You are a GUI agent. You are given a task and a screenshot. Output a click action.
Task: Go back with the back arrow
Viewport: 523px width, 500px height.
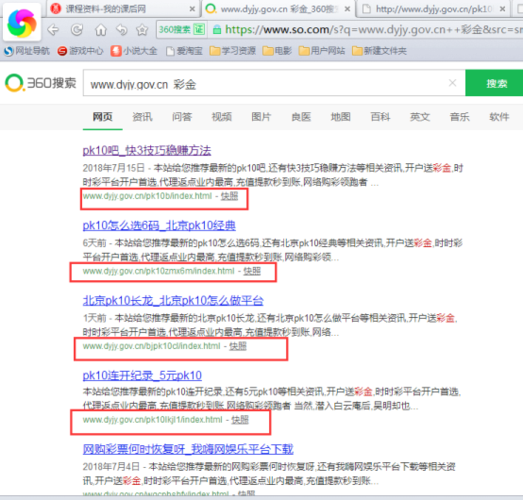tap(53, 30)
